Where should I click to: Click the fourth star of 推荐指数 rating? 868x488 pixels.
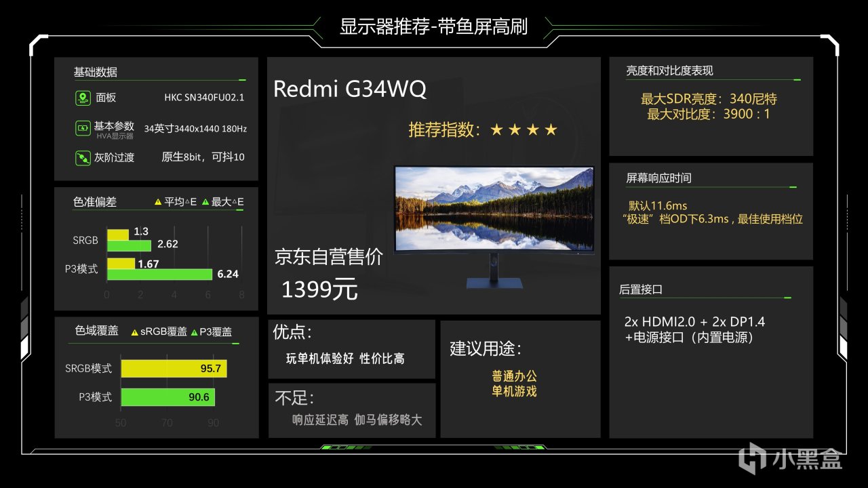(x=551, y=129)
